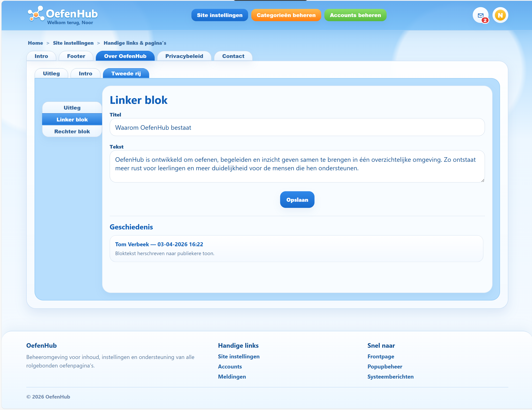The height and width of the screenshot is (410, 532).
Task: Click 'Welkom terug, Noor' greeting
Action: (x=70, y=22)
